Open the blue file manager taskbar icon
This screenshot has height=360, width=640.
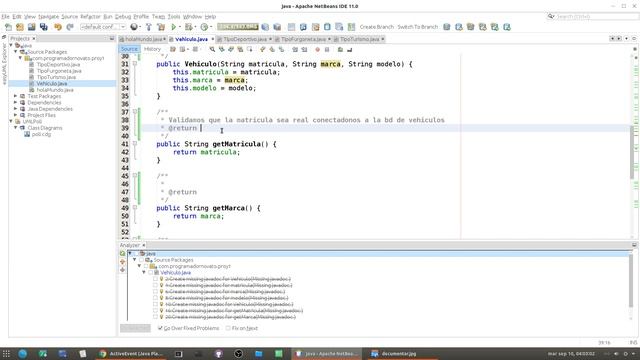[258, 354]
